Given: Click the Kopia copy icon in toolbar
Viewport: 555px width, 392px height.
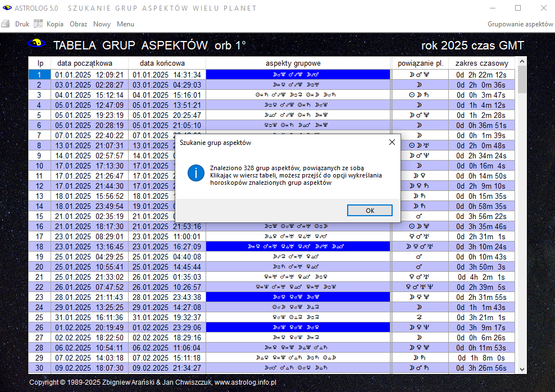Looking at the screenshot, I should pos(38,24).
